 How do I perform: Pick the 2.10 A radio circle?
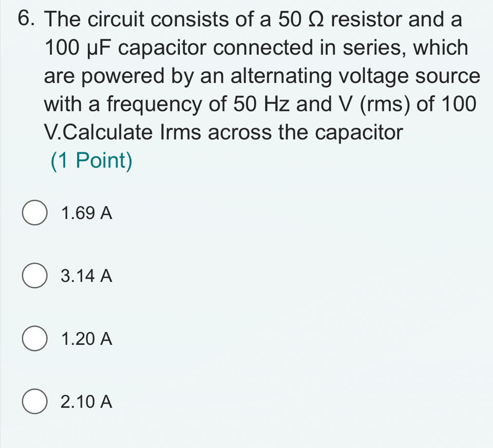34,401
